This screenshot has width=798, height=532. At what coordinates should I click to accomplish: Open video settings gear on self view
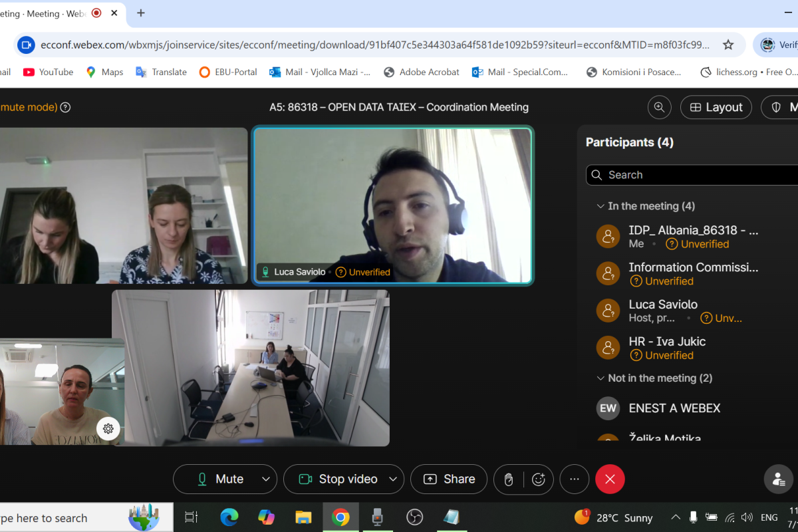108,429
